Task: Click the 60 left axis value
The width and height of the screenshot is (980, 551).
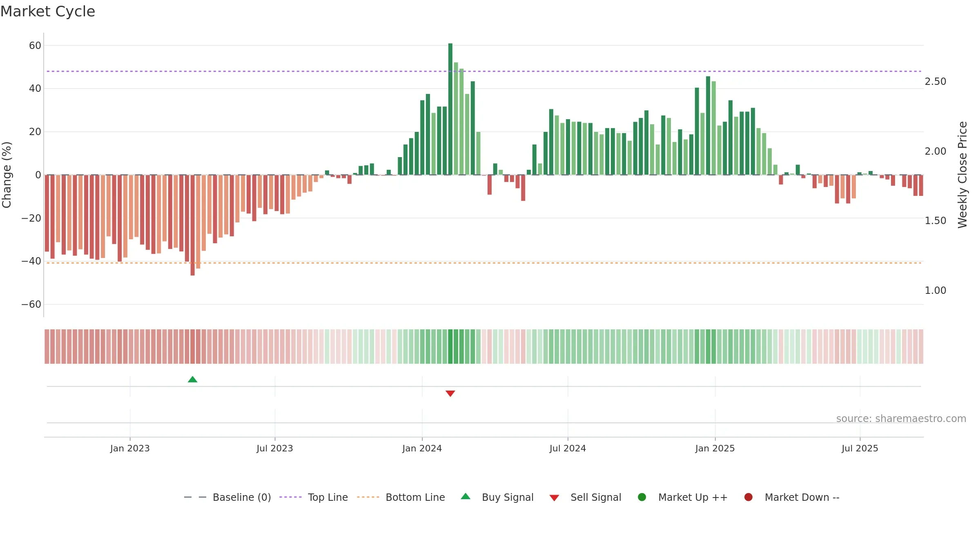Action: click(35, 46)
